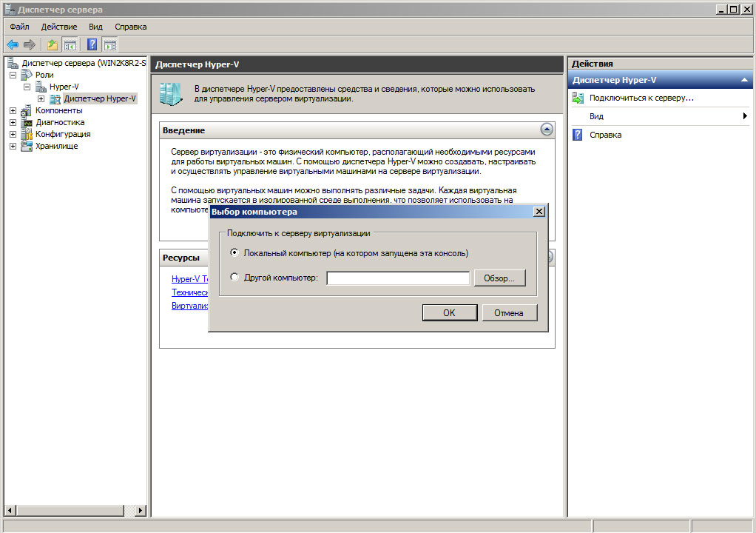Viewport: 756px width, 533px height.
Task: Click right arrow of tree horizontal scrollbar
Action: (141, 510)
